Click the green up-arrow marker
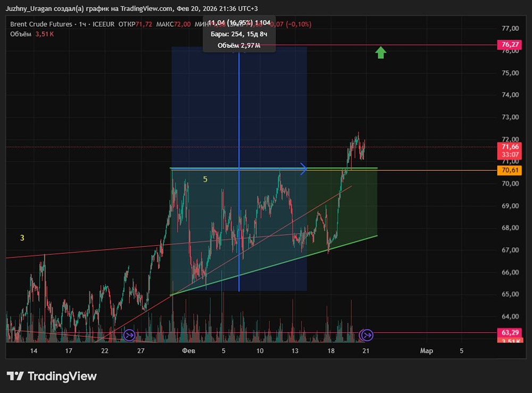532x393 pixels. coord(381,53)
